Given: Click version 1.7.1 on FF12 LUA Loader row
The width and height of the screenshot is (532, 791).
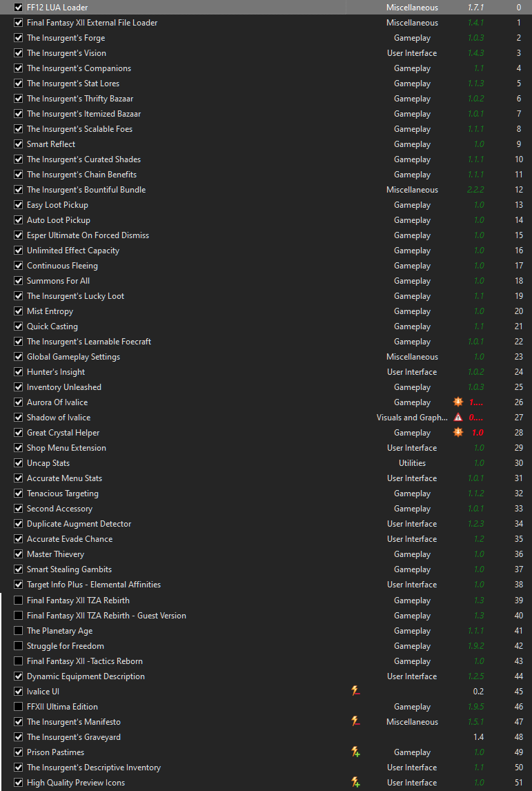Looking at the screenshot, I should (x=475, y=8).
